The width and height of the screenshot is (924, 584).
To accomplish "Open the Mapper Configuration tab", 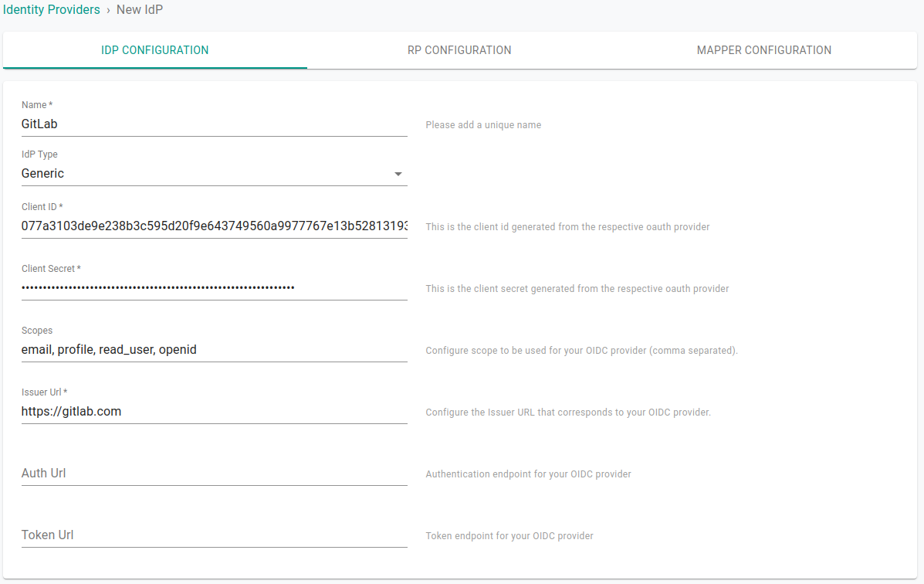I will pyautogui.click(x=763, y=50).
